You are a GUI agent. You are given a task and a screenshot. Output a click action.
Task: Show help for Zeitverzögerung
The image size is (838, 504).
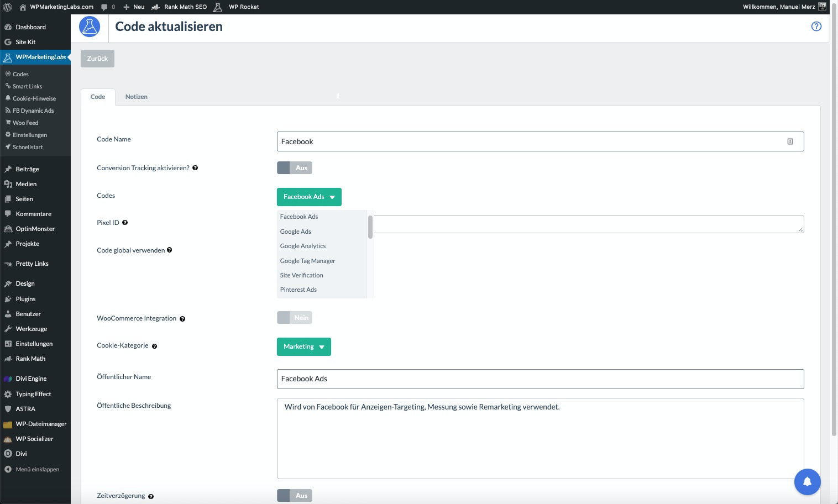(x=151, y=497)
